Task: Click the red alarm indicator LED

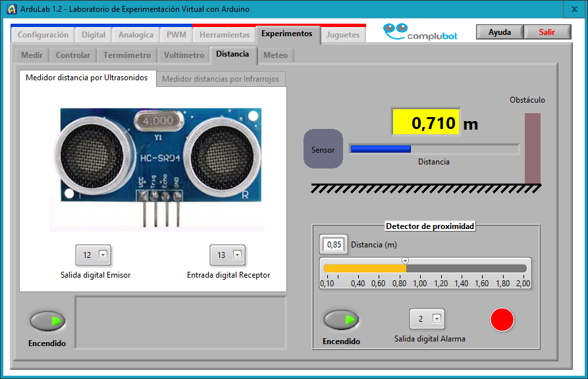Action: [502, 320]
